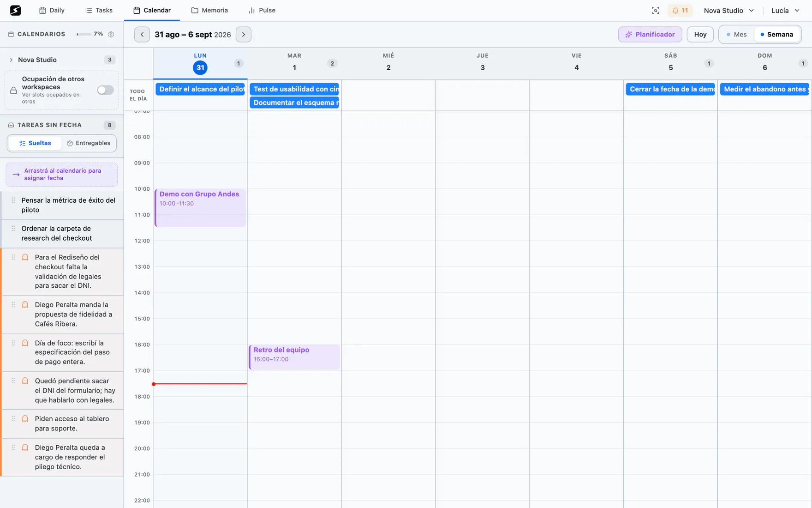812x508 pixels.
Task: Toggle Ocupación de otros workspaces switch
Action: (105, 90)
